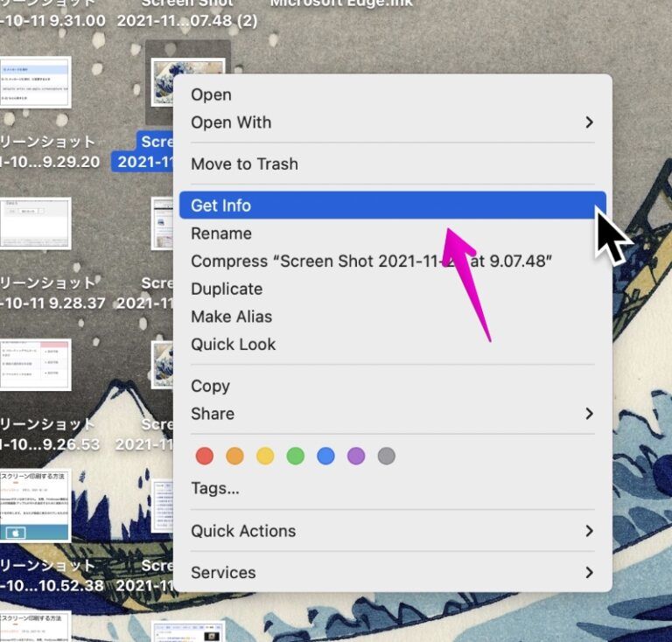672x642 pixels.
Task: Click the file name ending 9.31.00
Action: point(52,20)
